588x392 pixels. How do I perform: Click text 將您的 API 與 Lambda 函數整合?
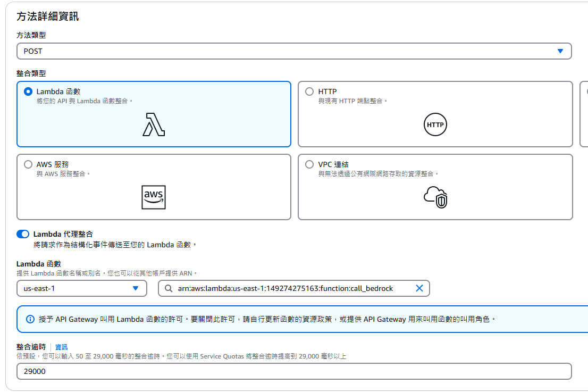point(85,101)
